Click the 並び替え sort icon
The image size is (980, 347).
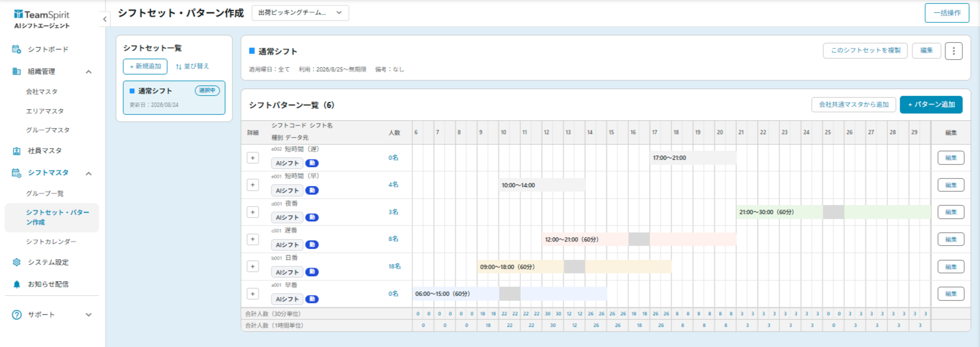[x=179, y=66]
